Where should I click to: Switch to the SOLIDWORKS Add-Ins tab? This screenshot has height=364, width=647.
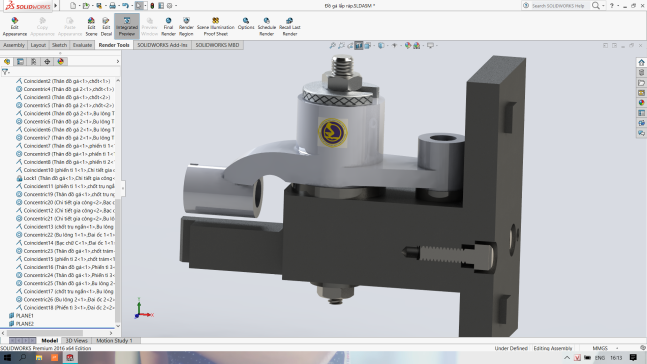[162, 45]
